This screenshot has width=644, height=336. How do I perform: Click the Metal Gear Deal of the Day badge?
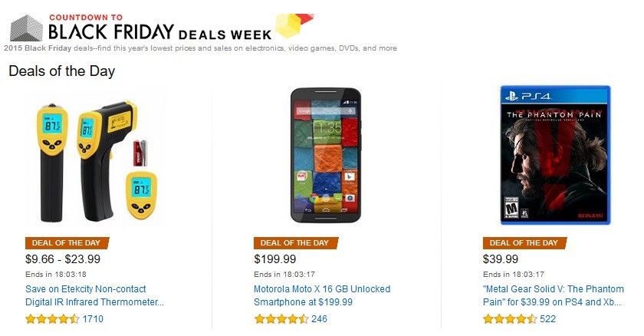tap(524, 242)
